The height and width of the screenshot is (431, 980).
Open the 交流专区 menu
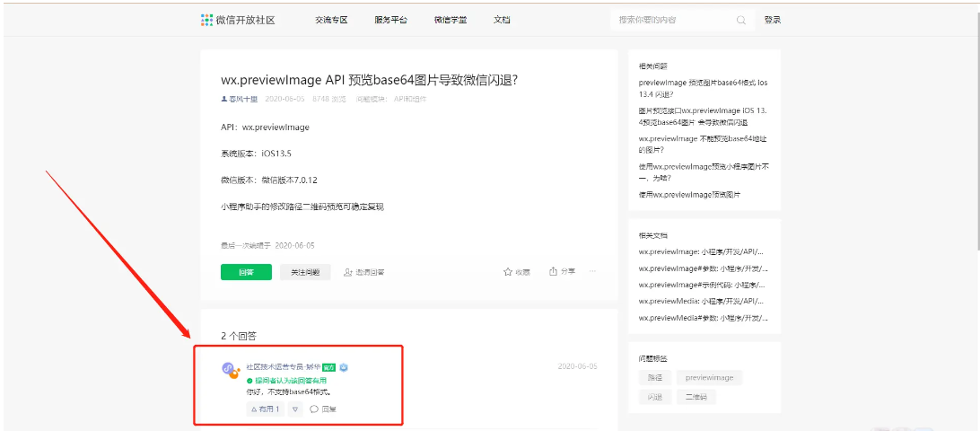pos(331,20)
